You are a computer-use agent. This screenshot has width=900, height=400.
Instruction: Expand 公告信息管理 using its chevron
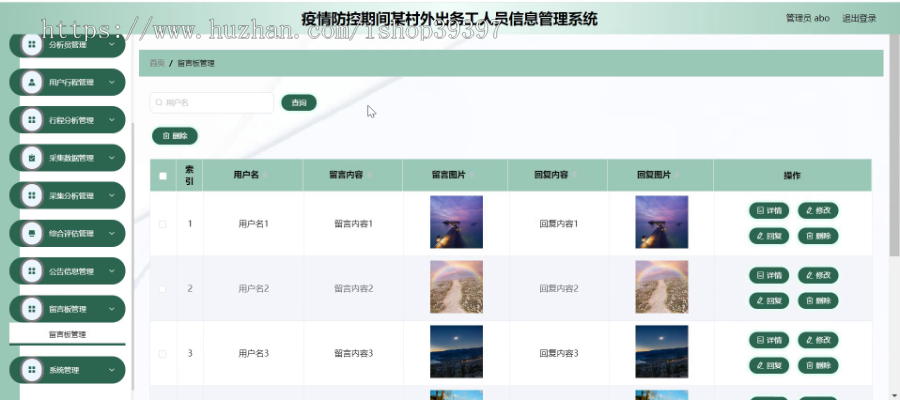112,271
